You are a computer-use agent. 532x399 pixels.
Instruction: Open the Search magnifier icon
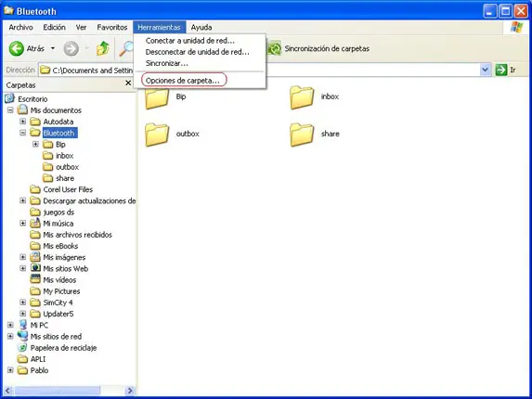click(126, 48)
